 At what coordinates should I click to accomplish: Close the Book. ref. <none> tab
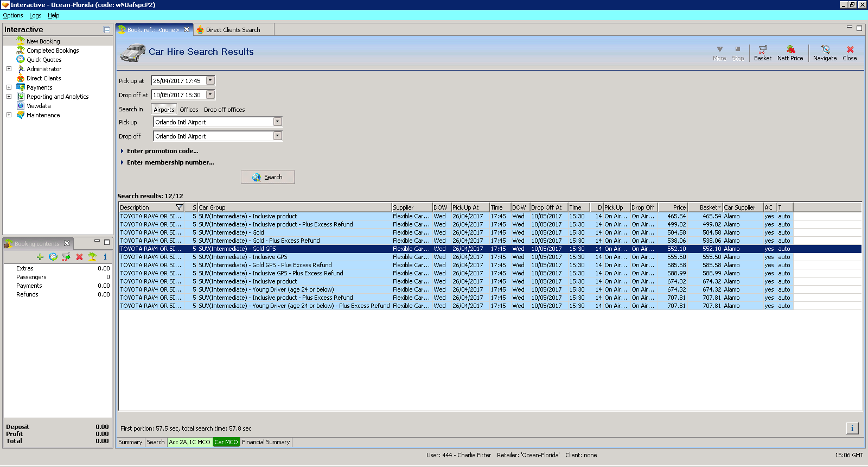[x=187, y=30]
